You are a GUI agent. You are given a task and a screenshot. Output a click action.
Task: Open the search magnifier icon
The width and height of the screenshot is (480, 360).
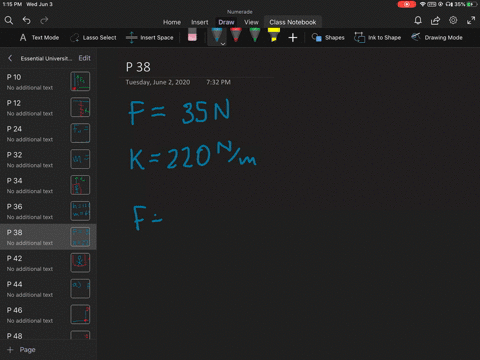pos(9,21)
